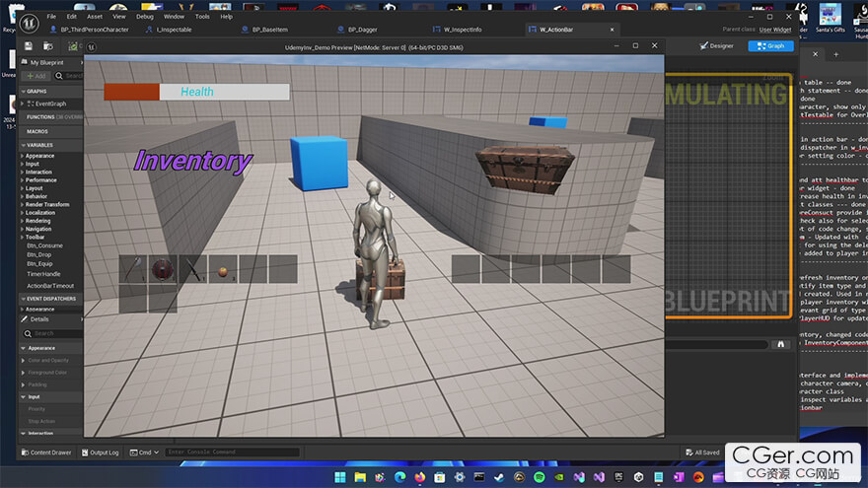This screenshot has width=868, height=488.
Task: Click the Browse to asset icon
Action: pyautogui.click(x=48, y=46)
